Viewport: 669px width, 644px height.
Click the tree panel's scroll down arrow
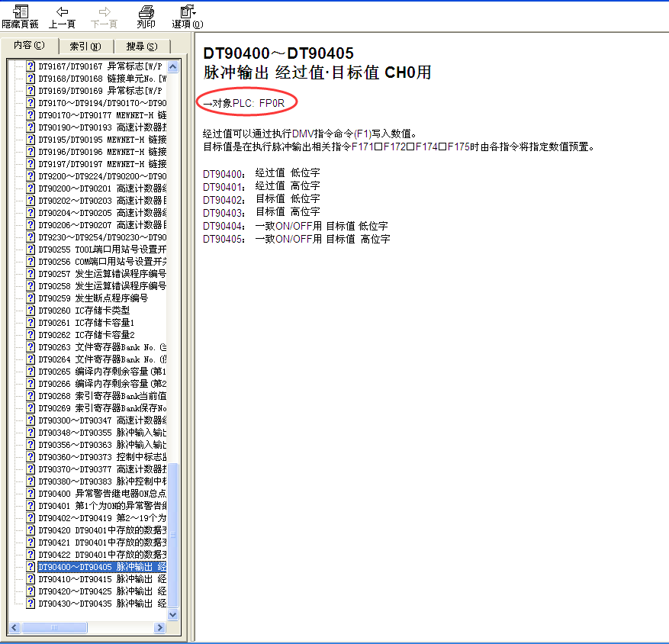tap(172, 614)
